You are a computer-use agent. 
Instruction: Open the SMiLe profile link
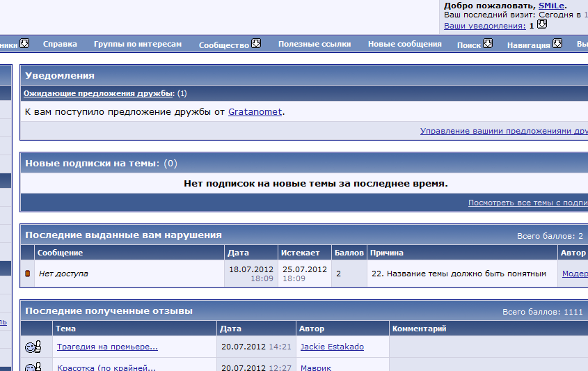pos(551,6)
